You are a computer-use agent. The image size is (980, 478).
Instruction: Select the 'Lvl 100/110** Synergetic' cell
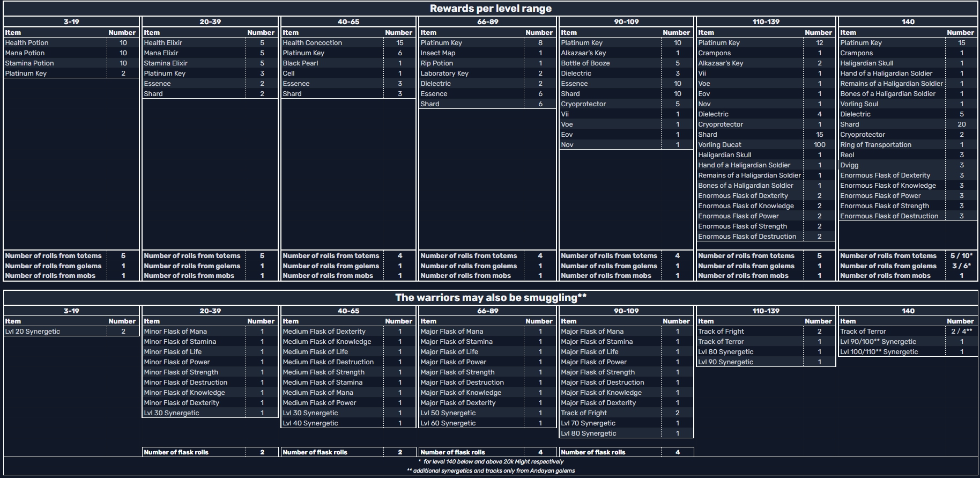coord(892,352)
